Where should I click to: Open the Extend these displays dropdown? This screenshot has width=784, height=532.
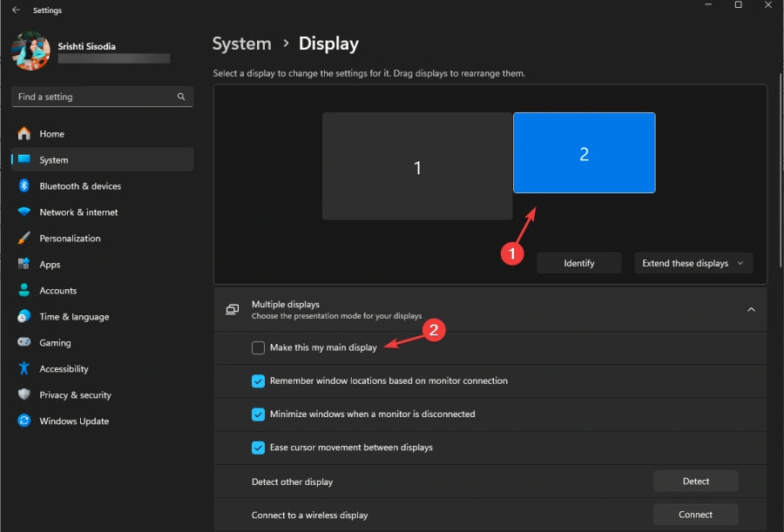(x=693, y=263)
